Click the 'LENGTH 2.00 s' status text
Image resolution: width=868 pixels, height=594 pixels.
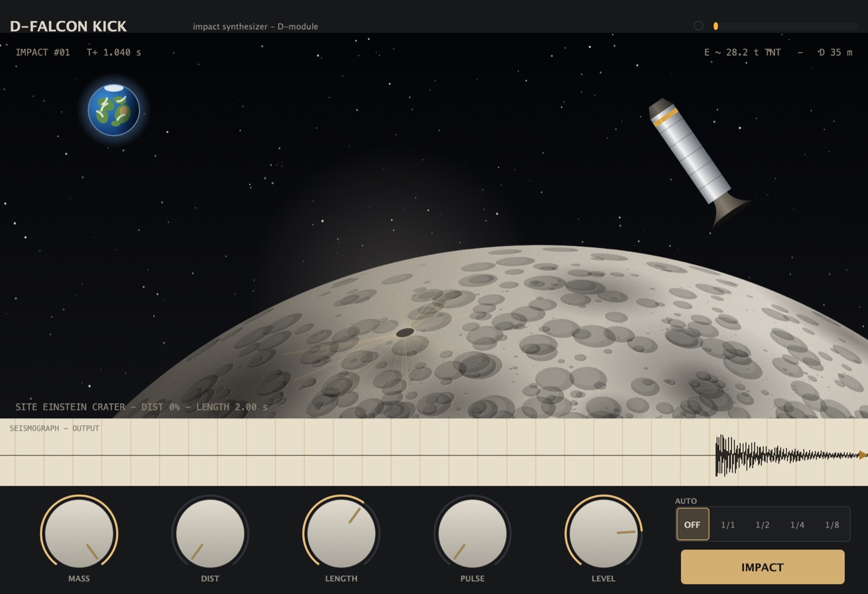(232, 407)
